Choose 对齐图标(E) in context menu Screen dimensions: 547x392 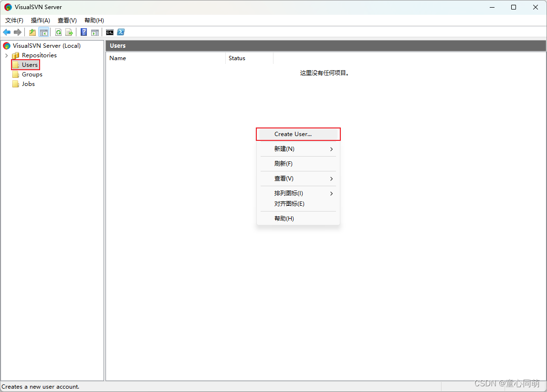pos(298,204)
